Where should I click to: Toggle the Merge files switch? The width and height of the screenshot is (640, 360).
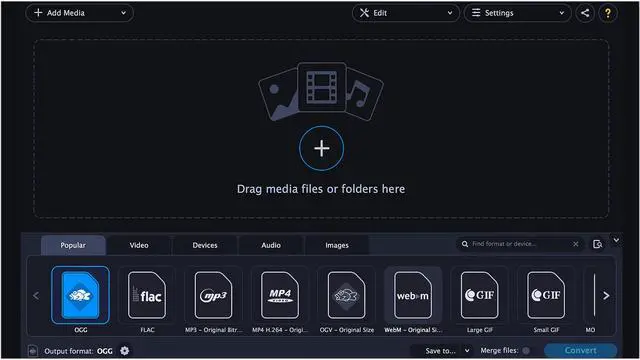pyautogui.click(x=526, y=351)
